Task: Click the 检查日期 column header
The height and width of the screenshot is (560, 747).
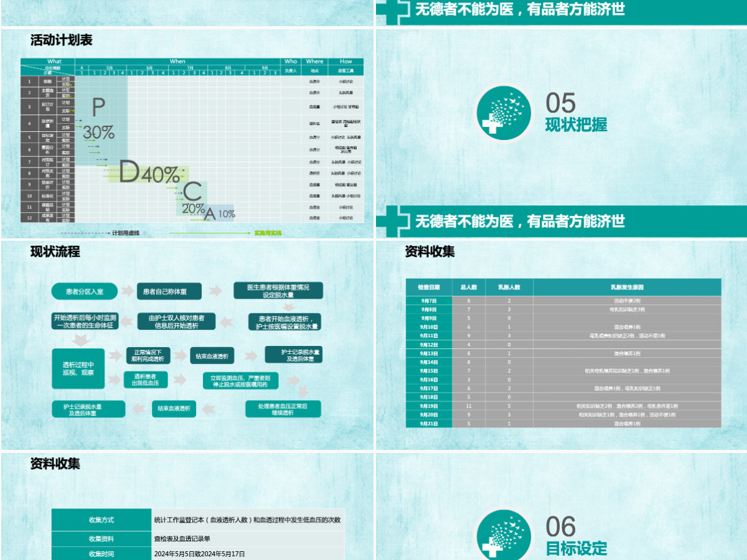Action: (429, 287)
